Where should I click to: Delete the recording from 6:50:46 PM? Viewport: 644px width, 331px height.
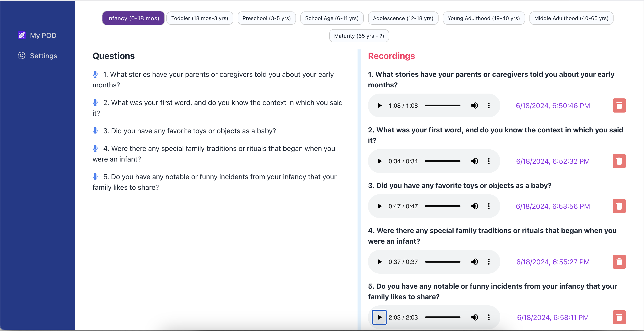click(619, 105)
